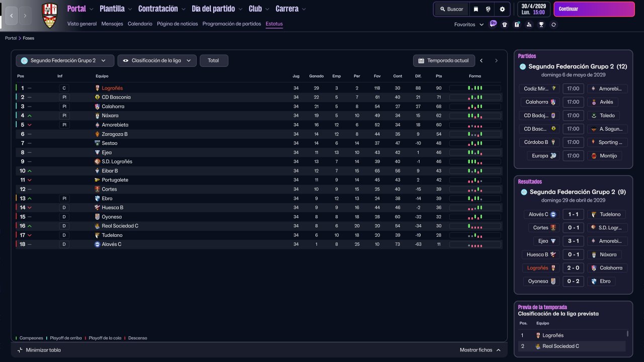Expand the Carrera menu chevron

[304, 9]
